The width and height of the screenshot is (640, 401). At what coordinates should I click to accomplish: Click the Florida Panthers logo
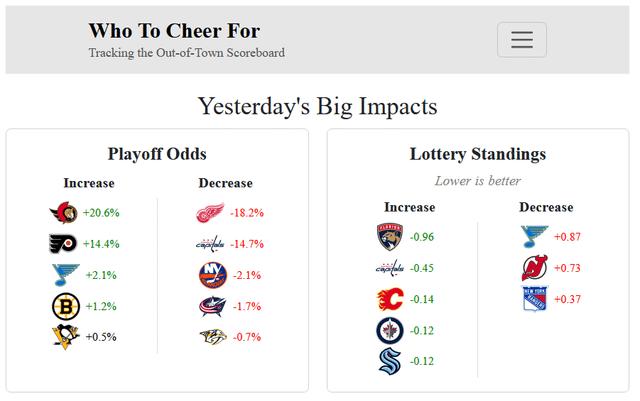pyautogui.click(x=389, y=237)
